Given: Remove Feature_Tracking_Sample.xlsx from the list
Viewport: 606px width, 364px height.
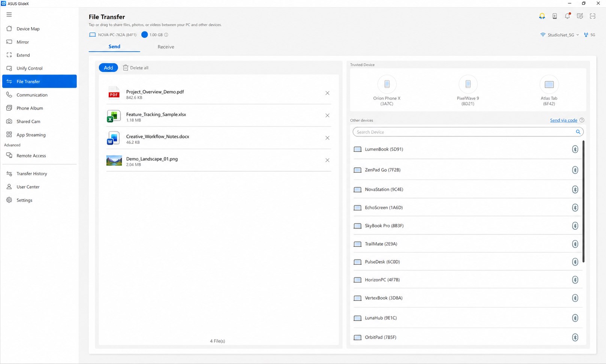Looking at the screenshot, I should [x=327, y=115].
